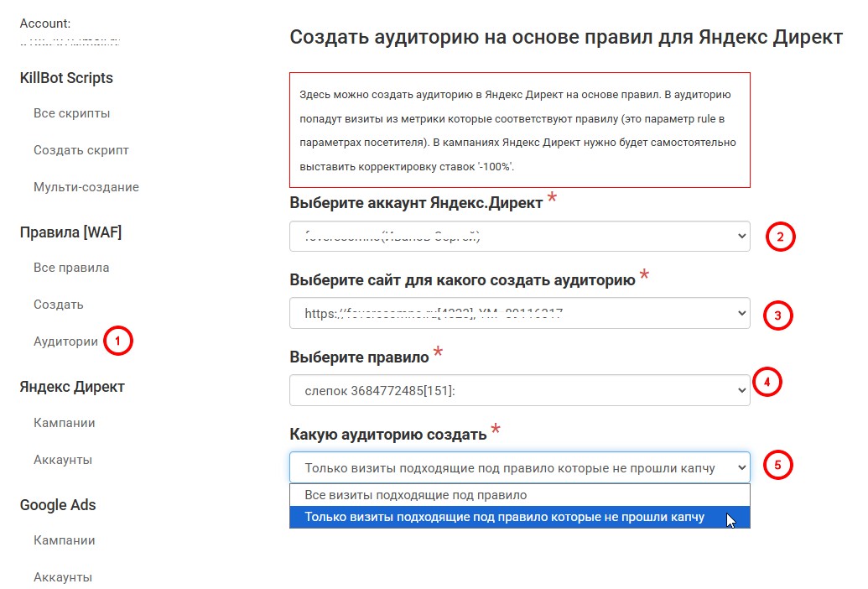Open 'Аудитории' sidebar link
The image size is (868, 589).
65,341
